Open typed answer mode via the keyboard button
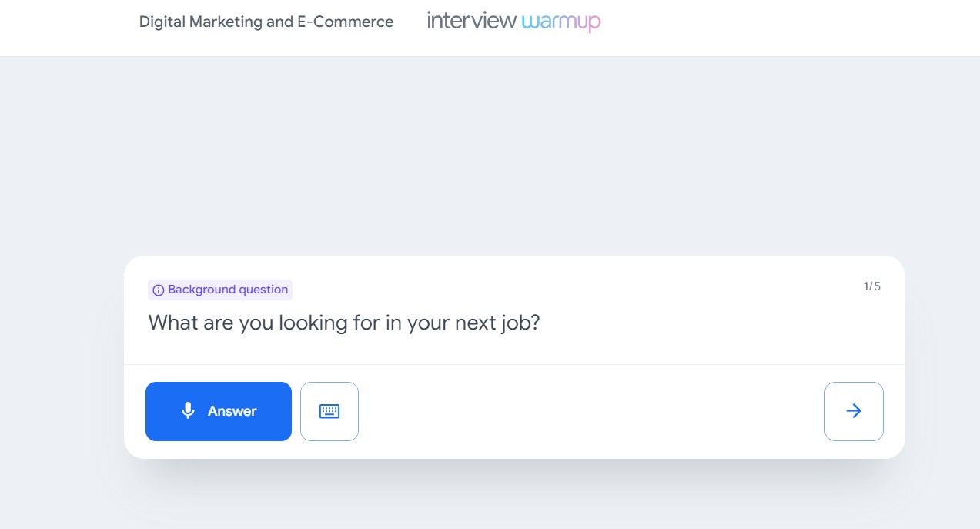The height and width of the screenshot is (529, 980). pyautogui.click(x=329, y=410)
